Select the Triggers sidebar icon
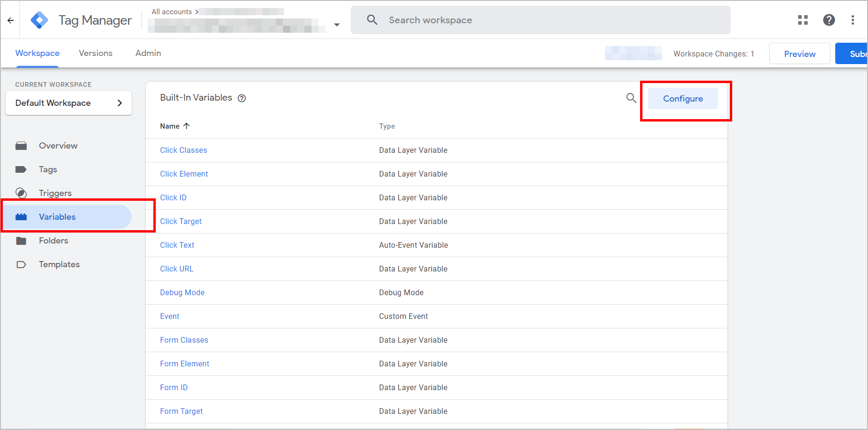The width and height of the screenshot is (868, 430). point(21,193)
